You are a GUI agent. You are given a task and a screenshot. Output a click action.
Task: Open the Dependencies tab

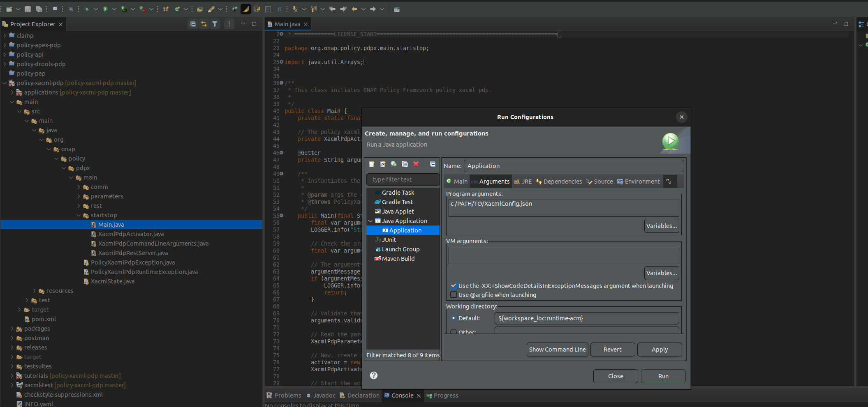pos(559,182)
